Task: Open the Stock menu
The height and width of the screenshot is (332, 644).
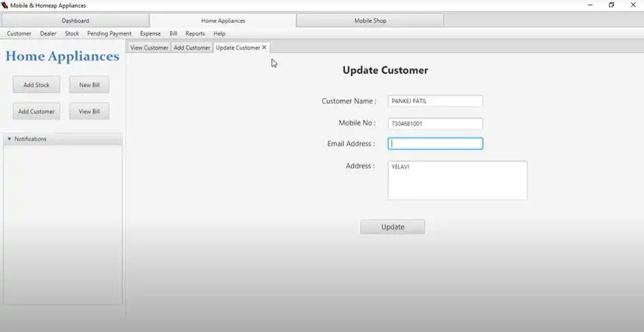Action: [72, 33]
